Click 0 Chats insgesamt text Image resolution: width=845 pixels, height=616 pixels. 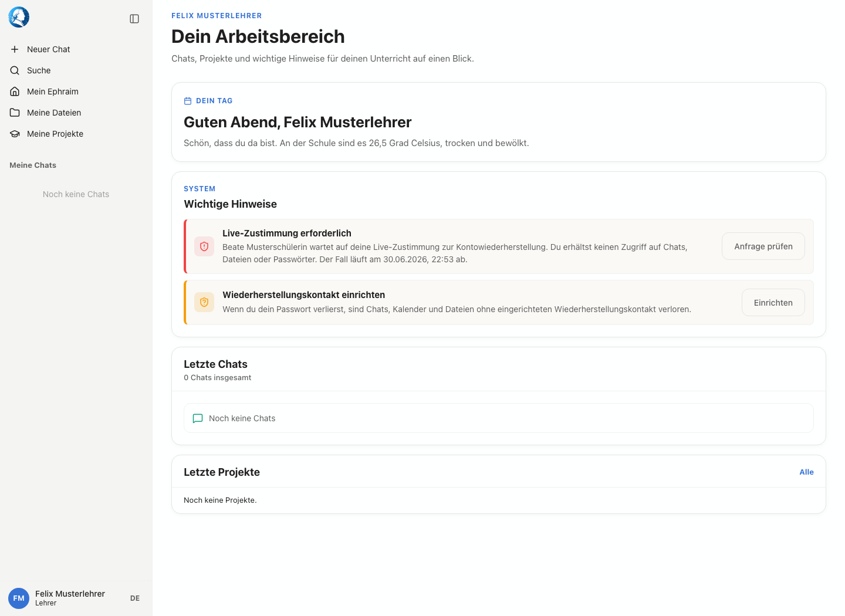(217, 378)
